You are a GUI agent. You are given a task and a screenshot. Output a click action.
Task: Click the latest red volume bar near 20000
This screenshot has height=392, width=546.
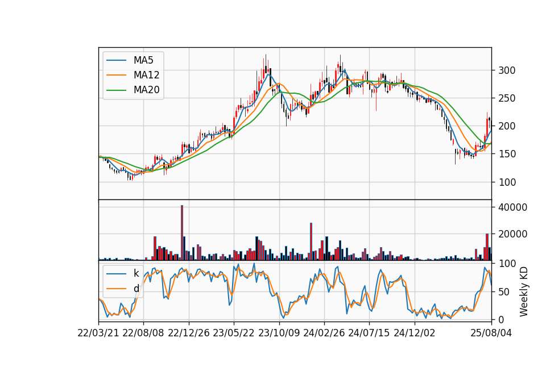point(487,247)
